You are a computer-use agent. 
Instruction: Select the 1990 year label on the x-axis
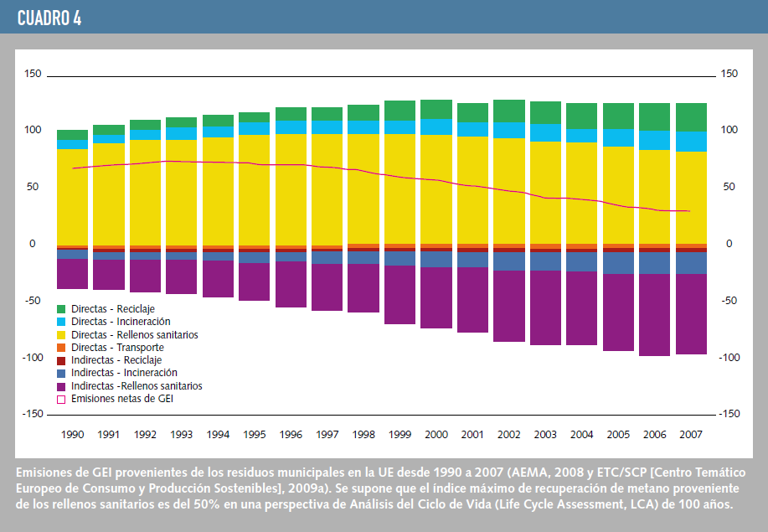tap(72, 435)
